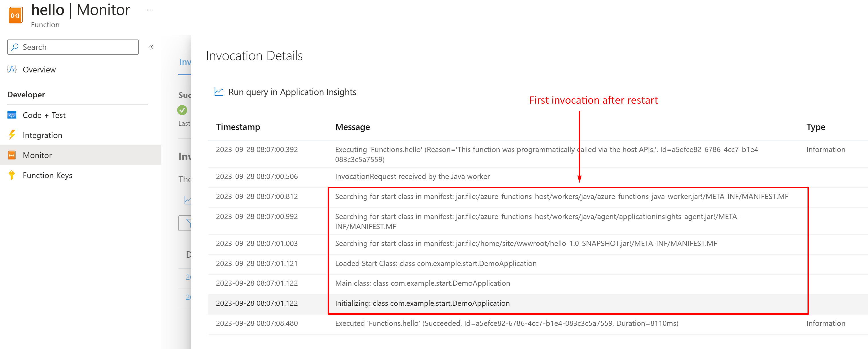Collapse the left sidebar with the chevron
The width and height of the screenshot is (868, 349).
[x=150, y=47]
